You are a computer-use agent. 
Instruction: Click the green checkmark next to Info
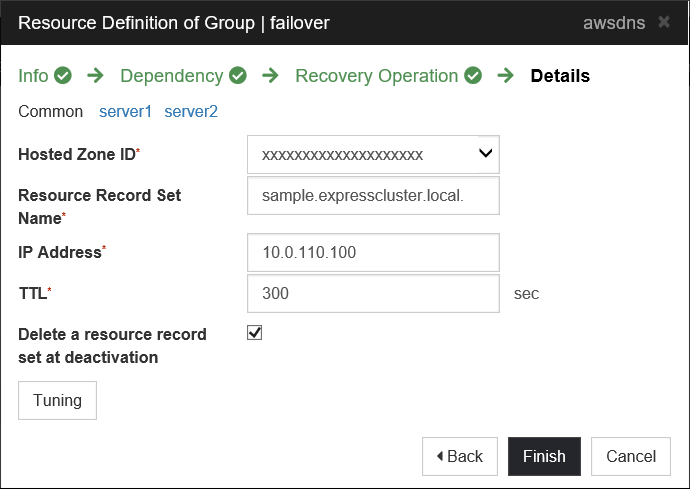[x=62, y=76]
